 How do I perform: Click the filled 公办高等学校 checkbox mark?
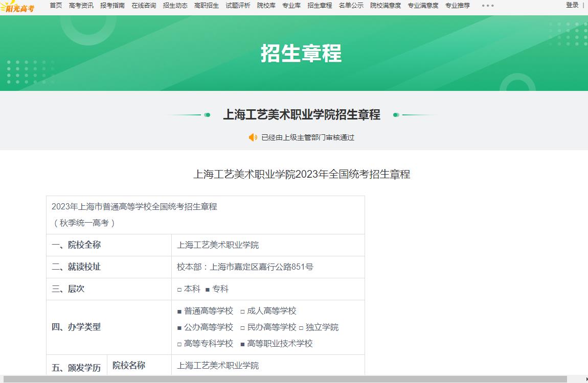point(179,328)
